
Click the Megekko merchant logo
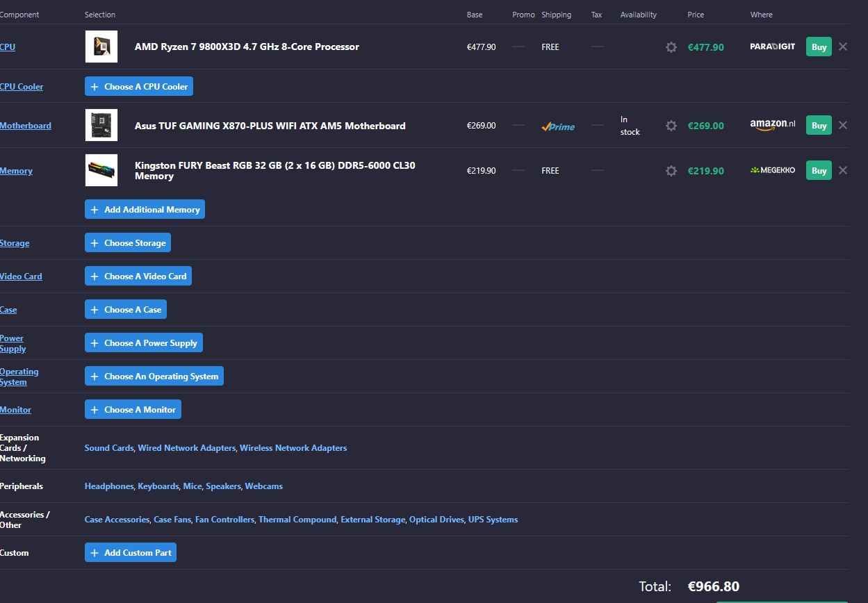[772, 170]
